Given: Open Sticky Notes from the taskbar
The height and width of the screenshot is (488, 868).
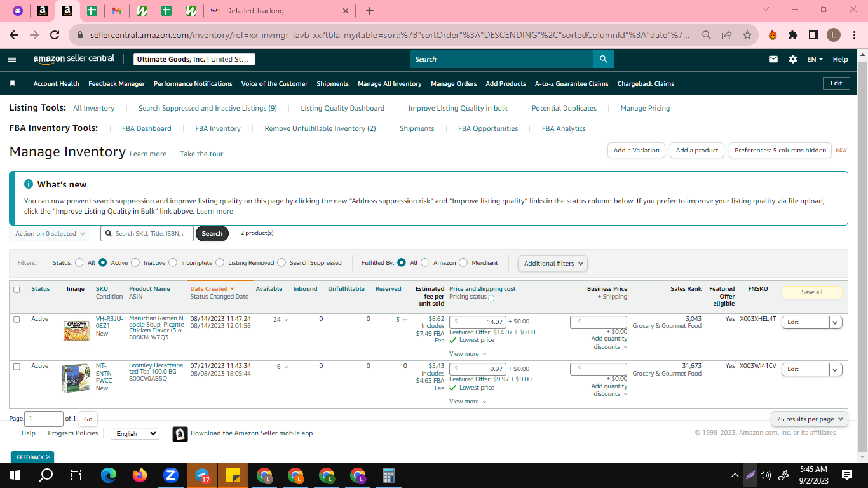Looking at the screenshot, I should (233, 475).
